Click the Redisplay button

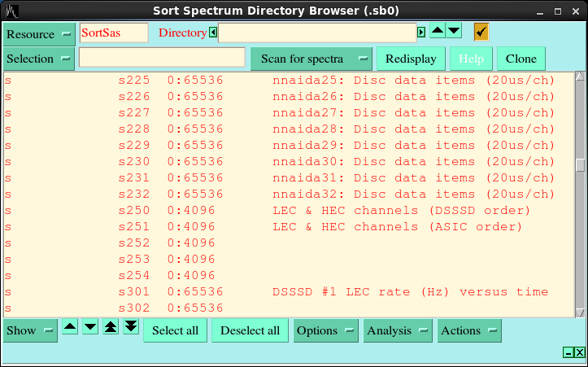411,59
